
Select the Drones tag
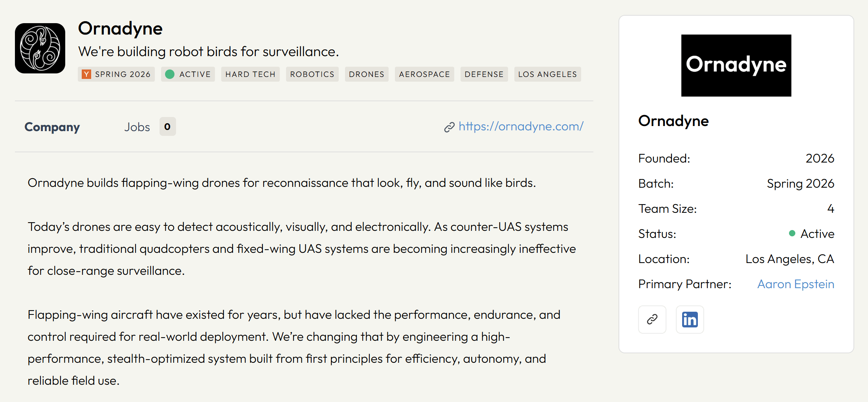tap(367, 74)
